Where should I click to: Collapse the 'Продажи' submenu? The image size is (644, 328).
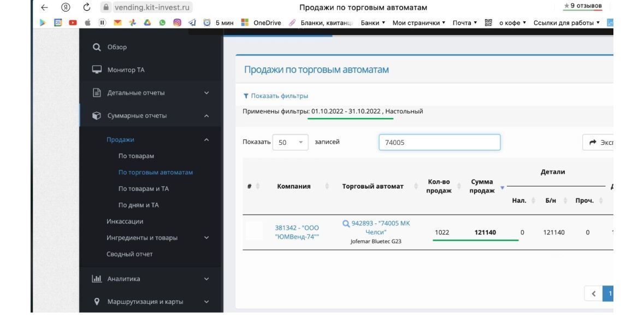point(158,140)
